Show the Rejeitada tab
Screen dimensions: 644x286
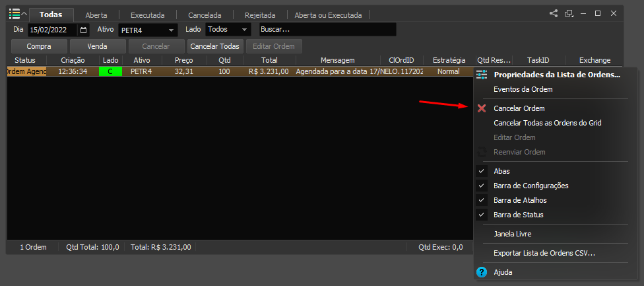click(260, 15)
